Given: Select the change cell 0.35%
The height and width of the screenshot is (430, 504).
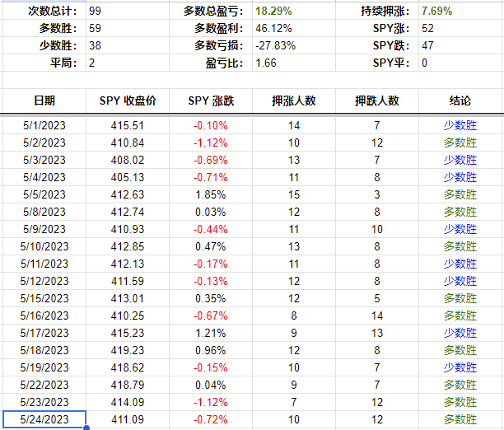Looking at the screenshot, I should [211, 298].
